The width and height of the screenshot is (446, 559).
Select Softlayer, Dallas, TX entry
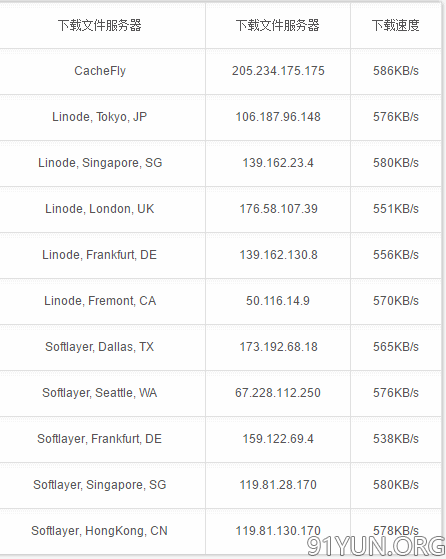click(99, 347)
